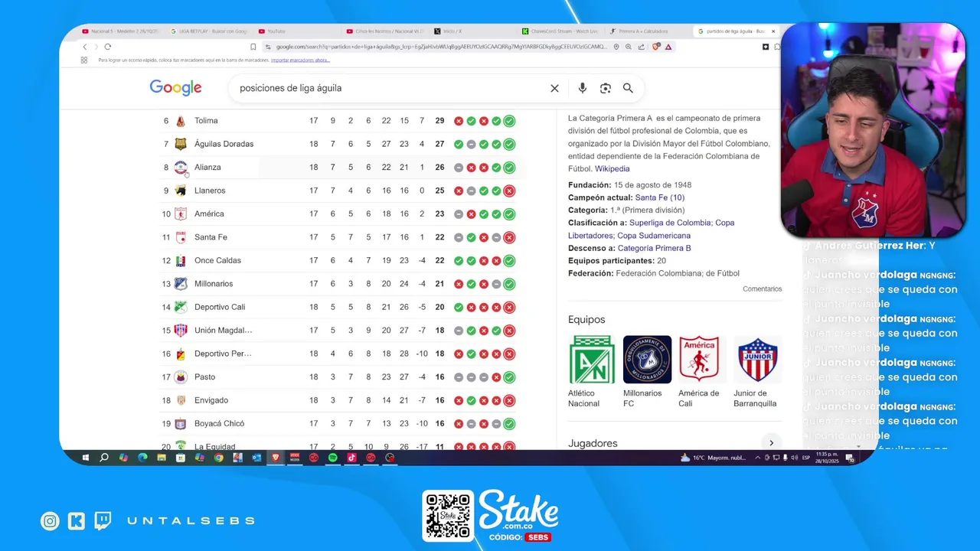This screenshot has width=980, height=551.
Task: Open Wikipedia link in description
Action: 612,169
